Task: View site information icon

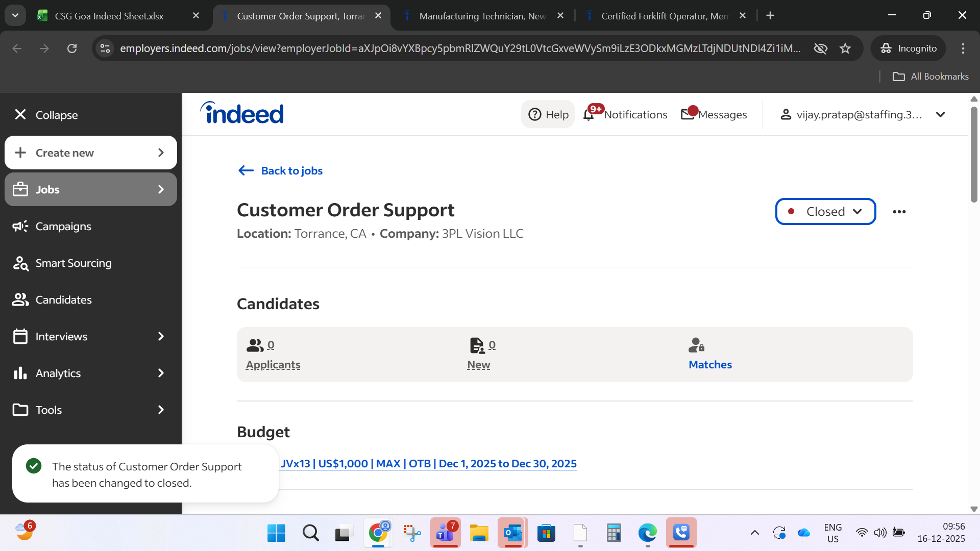Action: pos(105,48)
